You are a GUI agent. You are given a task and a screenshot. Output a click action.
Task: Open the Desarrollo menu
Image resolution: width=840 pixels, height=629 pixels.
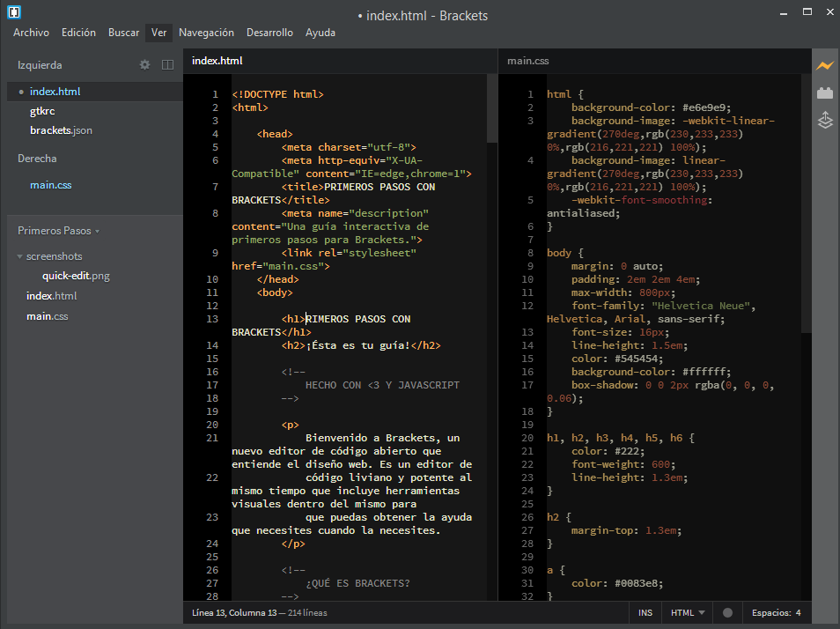[x=269, y=33]
